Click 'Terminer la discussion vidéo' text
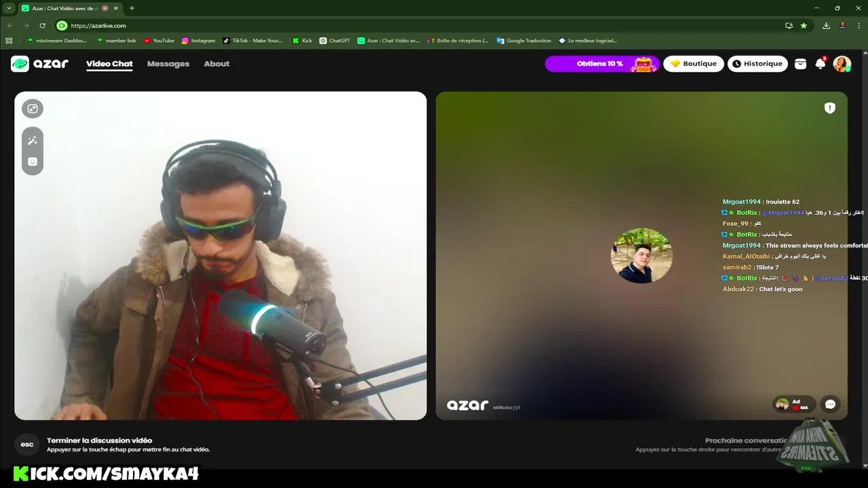This screenshot has width=868, height=488. pyautogui.click(x=99, y=441)
